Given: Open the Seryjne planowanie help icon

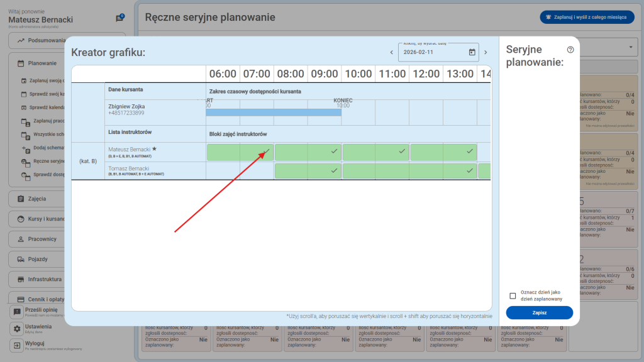Looking at the screenshot, I should [570, 50].
